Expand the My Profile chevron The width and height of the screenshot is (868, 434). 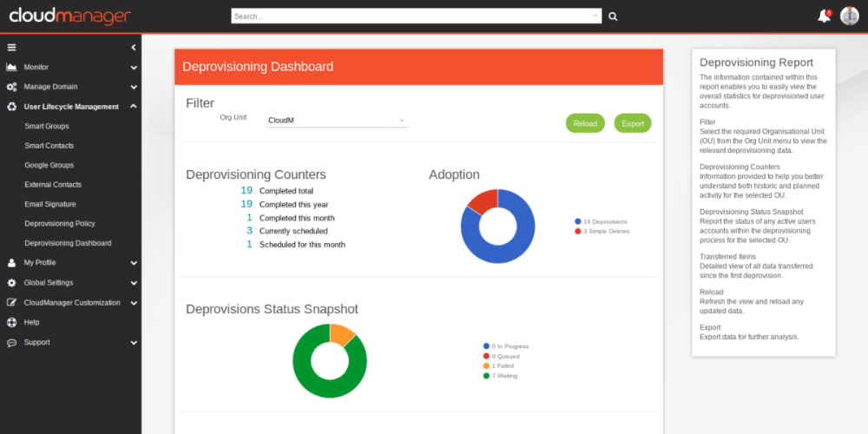click(x=134, y=263)
